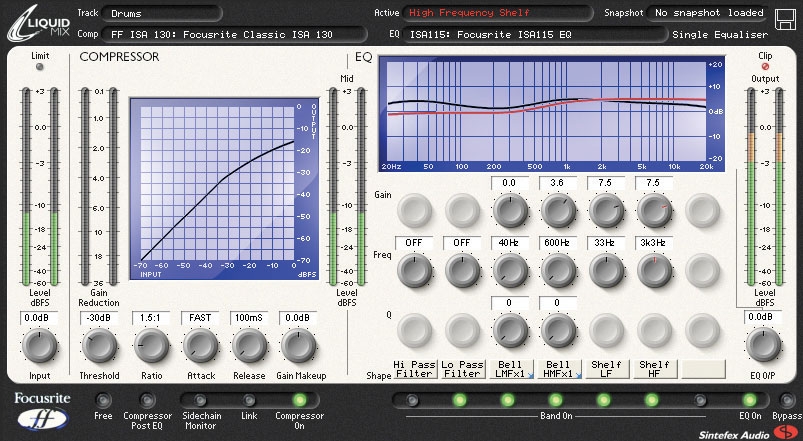Click the 3k3Hz frequency value field

(653, 243)
